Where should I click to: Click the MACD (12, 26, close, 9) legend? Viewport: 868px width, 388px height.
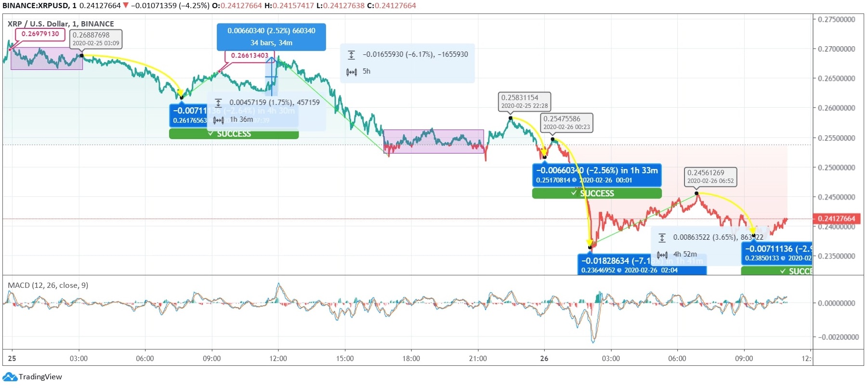pos(48,285)
